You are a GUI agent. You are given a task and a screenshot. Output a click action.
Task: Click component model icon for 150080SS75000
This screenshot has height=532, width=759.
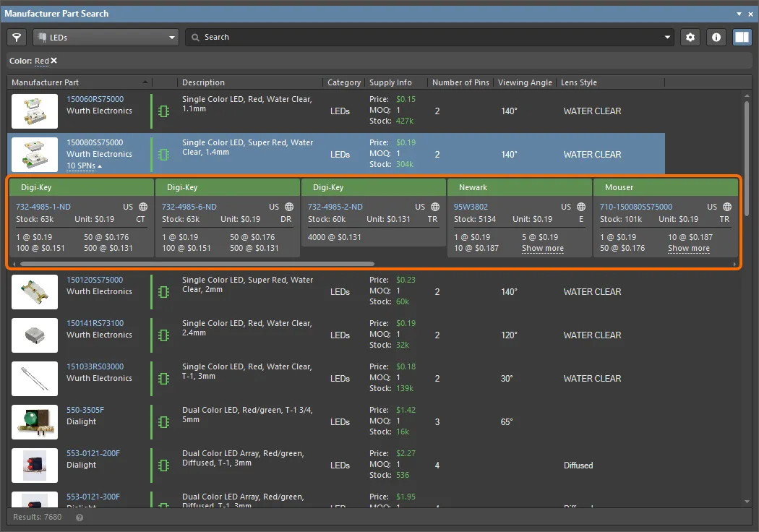tap(163, 155)
